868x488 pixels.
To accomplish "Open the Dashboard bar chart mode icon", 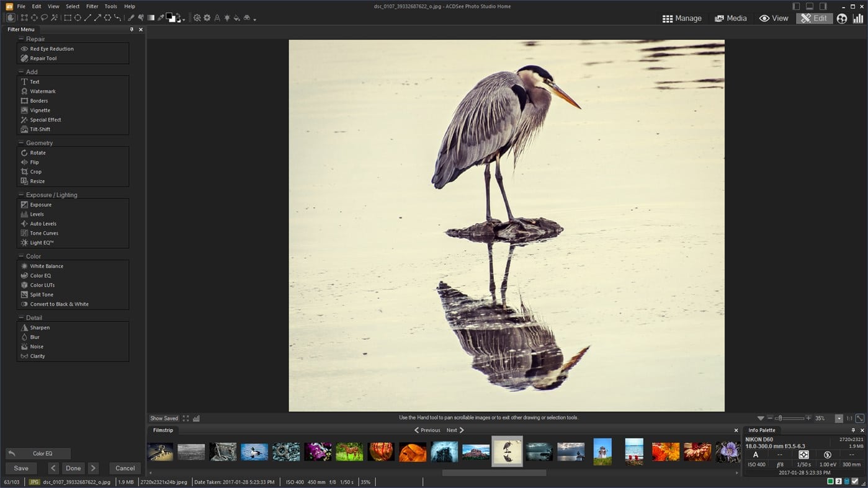I will tap(858, 19).
